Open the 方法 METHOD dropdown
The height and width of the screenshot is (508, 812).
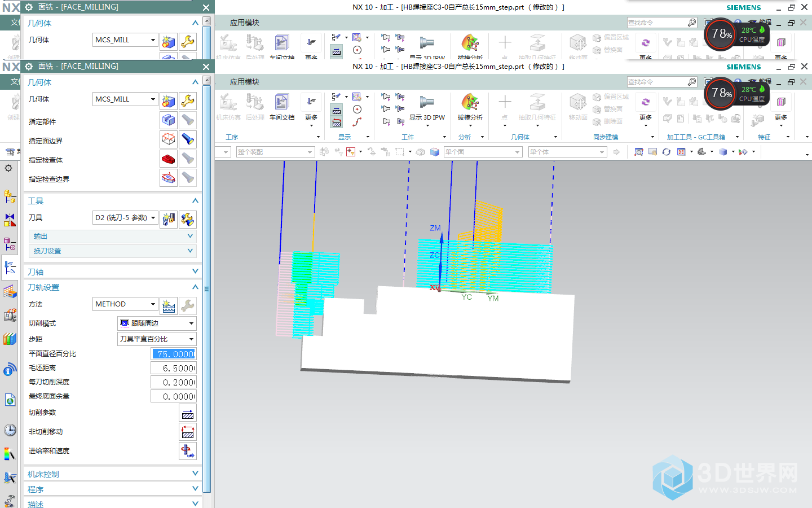coord(125,304)
